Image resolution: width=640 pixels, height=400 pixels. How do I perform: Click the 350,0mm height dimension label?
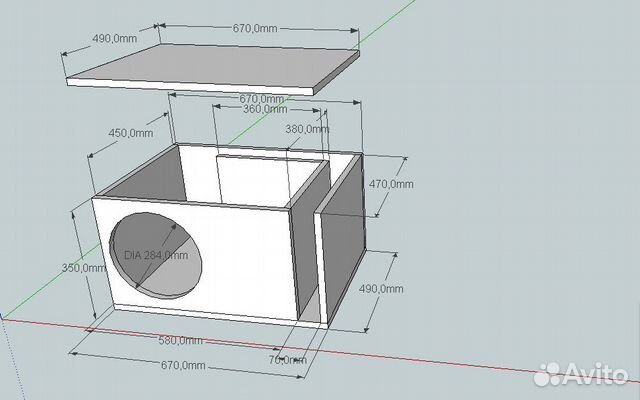pyautogui.click(x=80, y=268)
